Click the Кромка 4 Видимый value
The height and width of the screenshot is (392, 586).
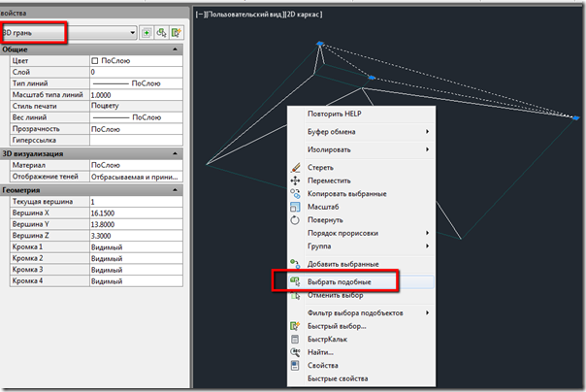(x=136, y=281)
